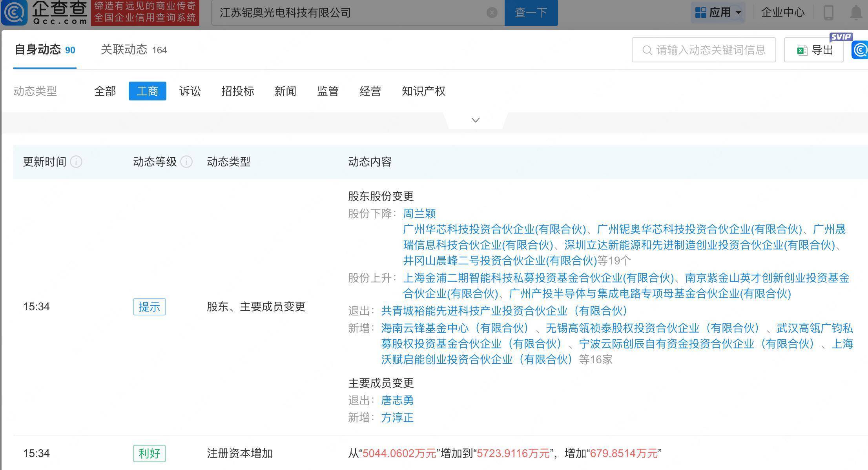Screen dimensions: 868x470
Task: Select the 诉讼 dynamic type filter
Action: click(x=190, y=91)
